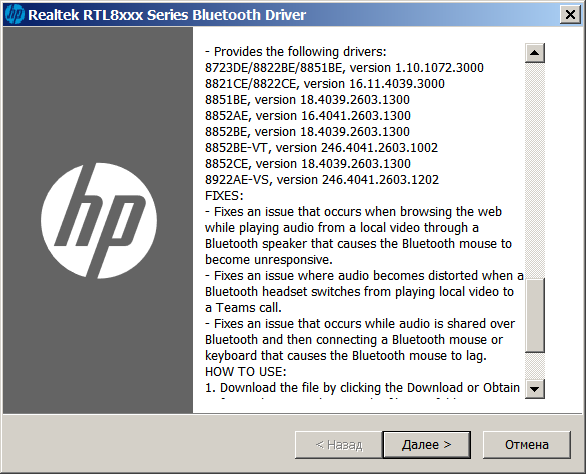This screenshot has height=474, width=586.
Task: Click the scroll down arrow of the release notes
Action: pyautogui.click(x=534, y=389)
